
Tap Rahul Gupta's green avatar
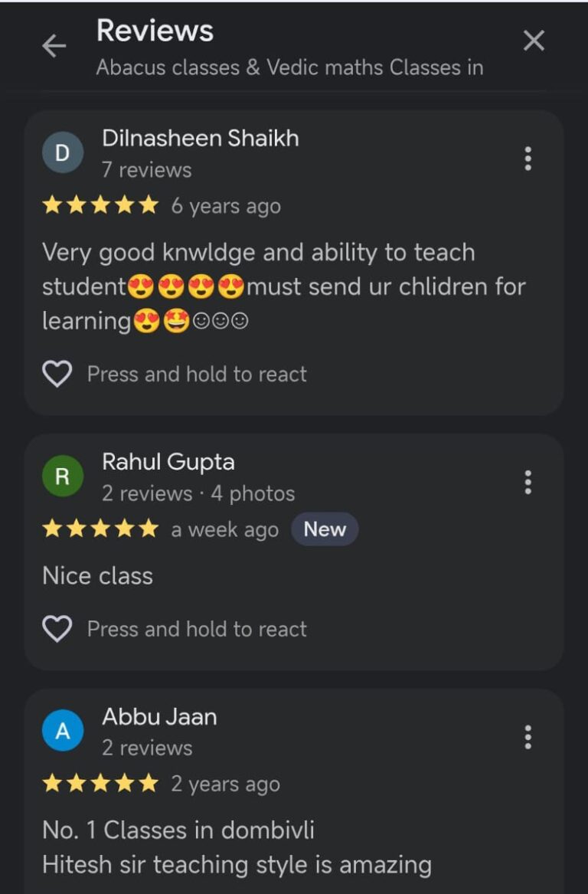[63, 476]
